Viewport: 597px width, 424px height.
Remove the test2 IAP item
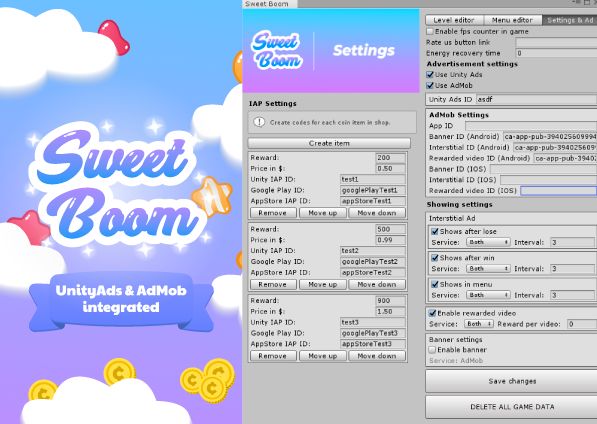[273, 284]
